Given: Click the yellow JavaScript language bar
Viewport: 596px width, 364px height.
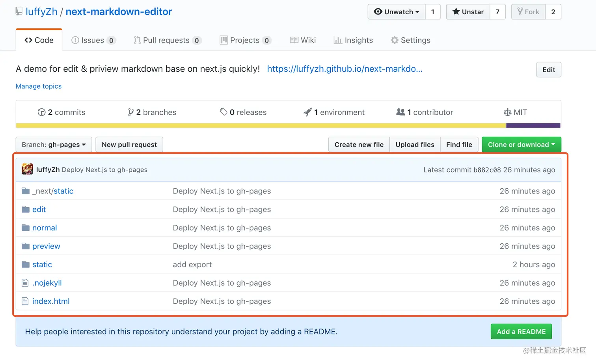Looking at the screenshot, I should [260, 126].
